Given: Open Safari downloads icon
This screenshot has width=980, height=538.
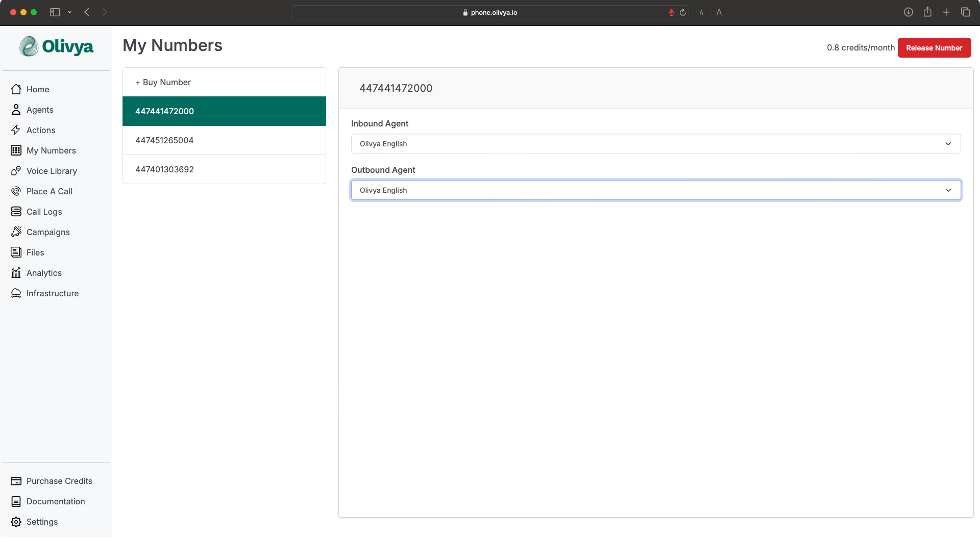Looking at the screenshot, I should tap(908, 12).
